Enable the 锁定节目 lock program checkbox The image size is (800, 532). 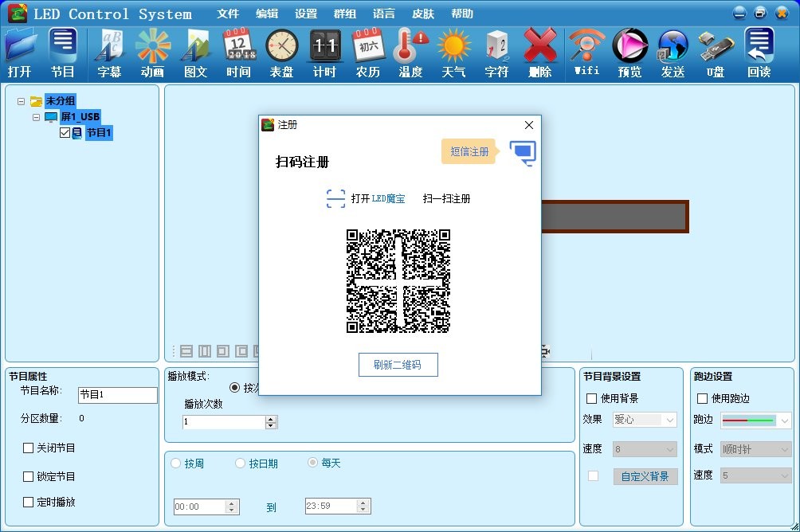click(x=29, y=478)
